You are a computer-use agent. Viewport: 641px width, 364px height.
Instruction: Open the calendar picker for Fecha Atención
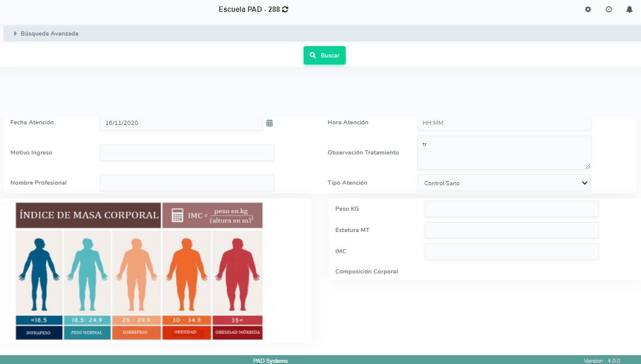click(x=269, y=123)
